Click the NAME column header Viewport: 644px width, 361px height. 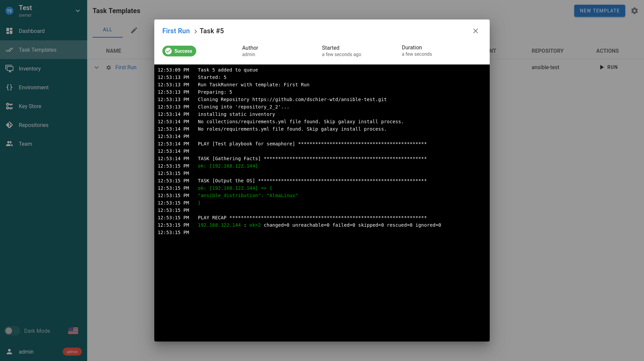[x=114, y=51]
